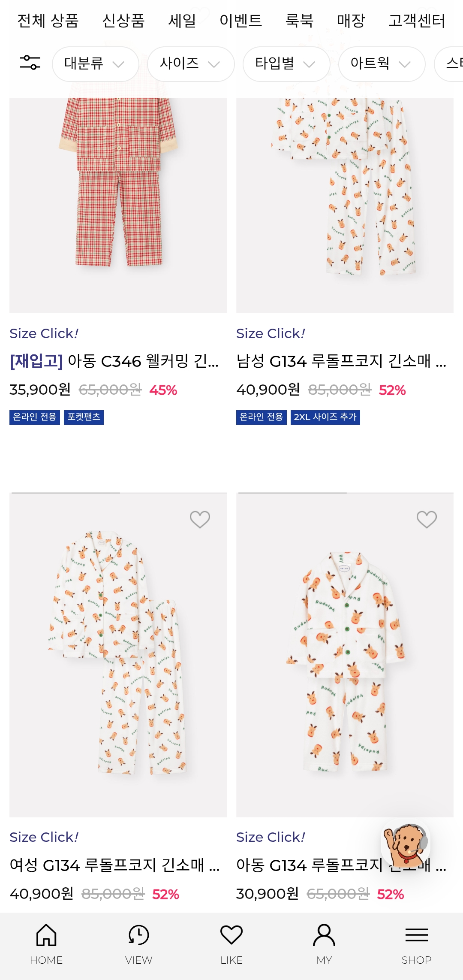Tap the 2XL 사이즈 추가 badge
The width and height of the screenshot is (463, 980).
tap(325, 417)
